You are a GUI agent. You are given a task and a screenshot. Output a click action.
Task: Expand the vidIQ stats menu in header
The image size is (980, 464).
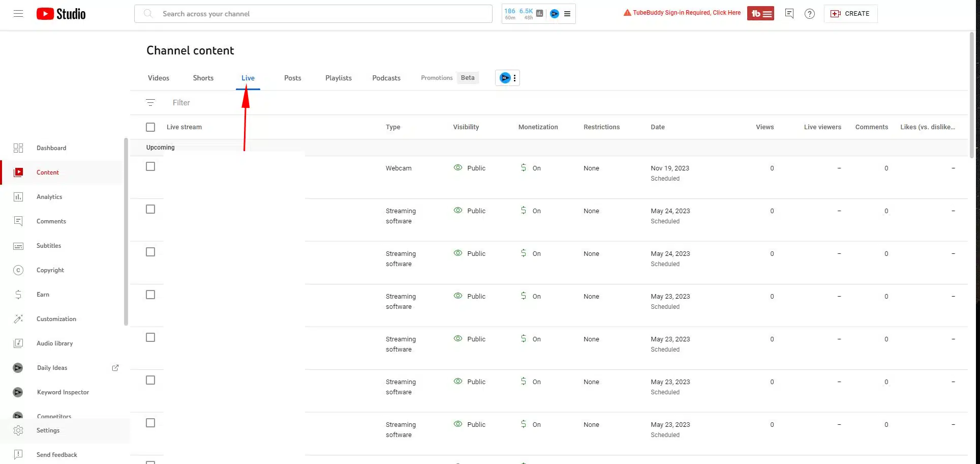[x=567, y=14]
